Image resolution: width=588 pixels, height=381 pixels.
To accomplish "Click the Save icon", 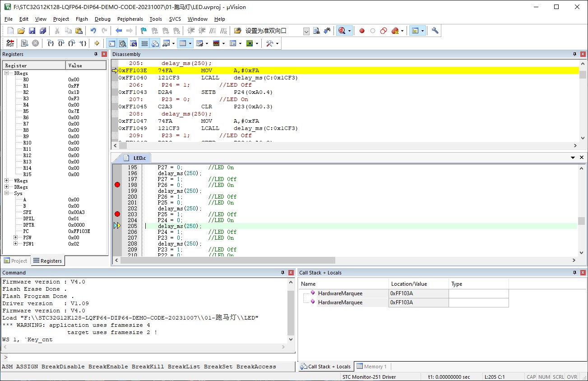I will pos(32,31).
